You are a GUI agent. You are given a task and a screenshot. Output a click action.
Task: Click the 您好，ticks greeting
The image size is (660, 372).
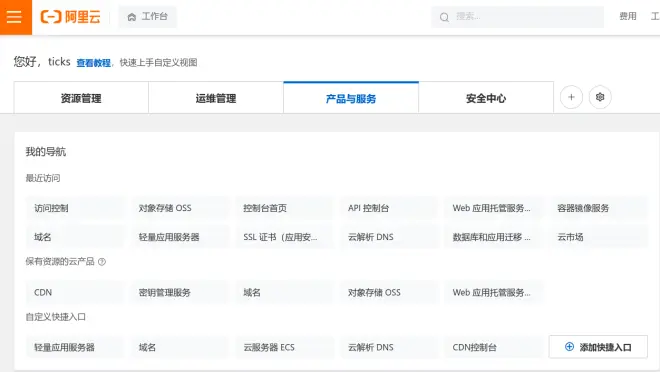click(x=42, y=61)
